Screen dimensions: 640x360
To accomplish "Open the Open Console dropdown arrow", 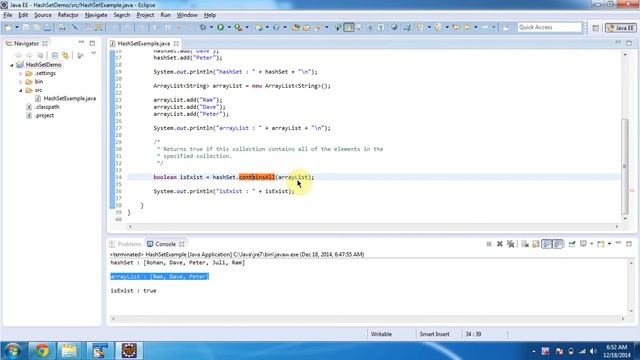I will pos(609,244).
